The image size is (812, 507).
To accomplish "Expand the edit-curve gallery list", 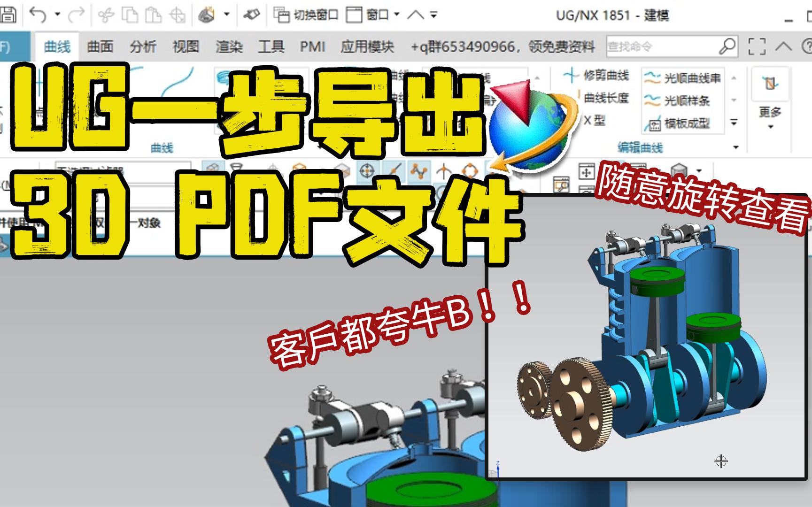I will pos(734,123).
